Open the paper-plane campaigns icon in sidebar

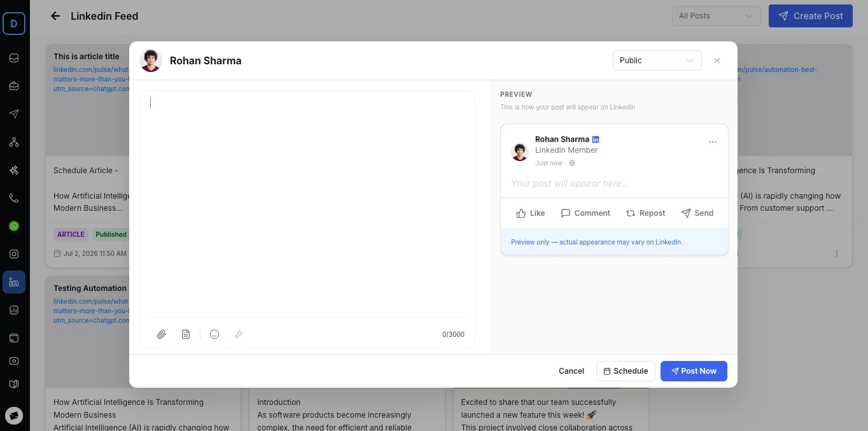(14, 114)
